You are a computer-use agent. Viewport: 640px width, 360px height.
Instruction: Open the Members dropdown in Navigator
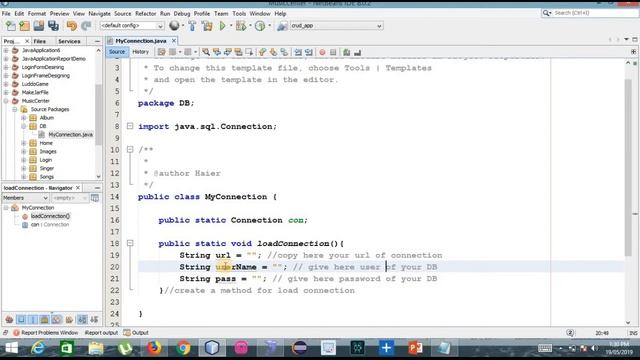(25, 198)
